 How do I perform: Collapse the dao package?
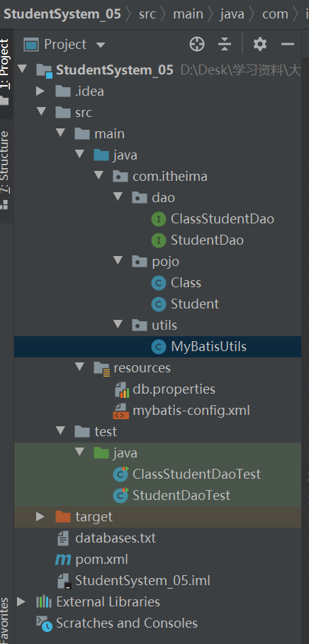coord(118,197)
